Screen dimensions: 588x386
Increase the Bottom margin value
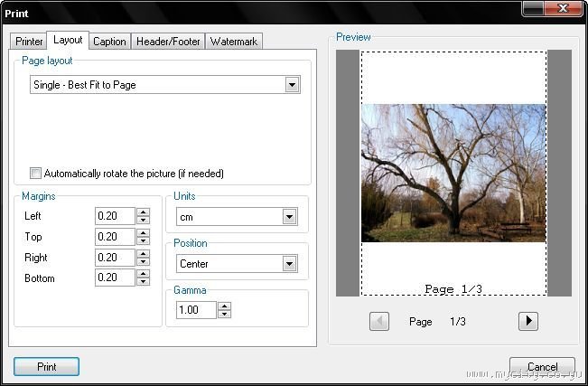coord(144,273)
